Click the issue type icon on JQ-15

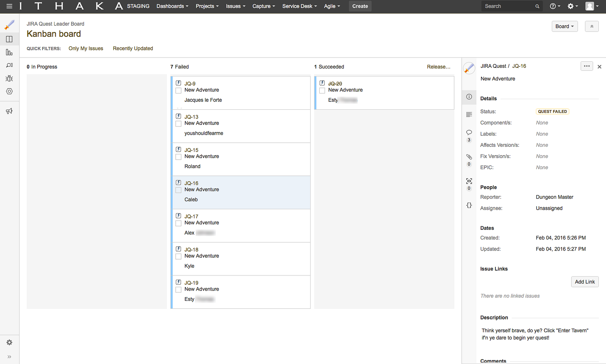pyautogui.click(x=178, y=149)
